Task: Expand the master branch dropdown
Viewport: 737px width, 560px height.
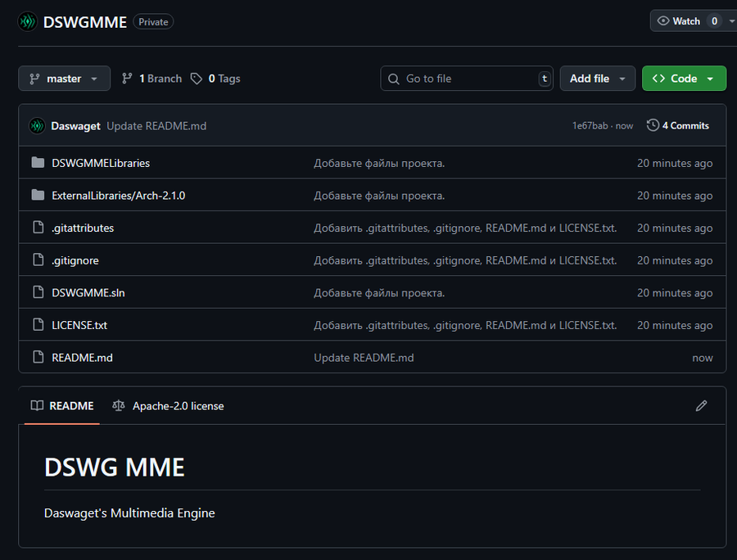Action: tap(65, 79)
